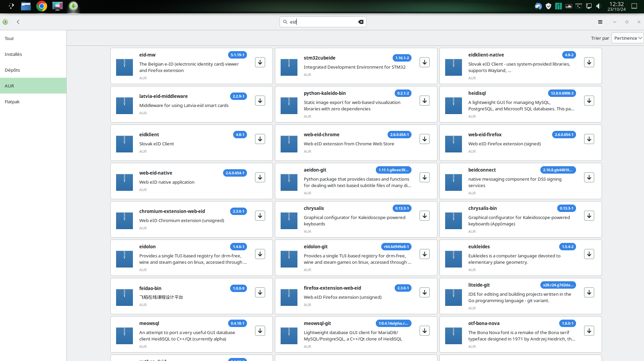Open the screenshot tool in the taskbar
Screen dimensions: 644x361
point(58,6)
